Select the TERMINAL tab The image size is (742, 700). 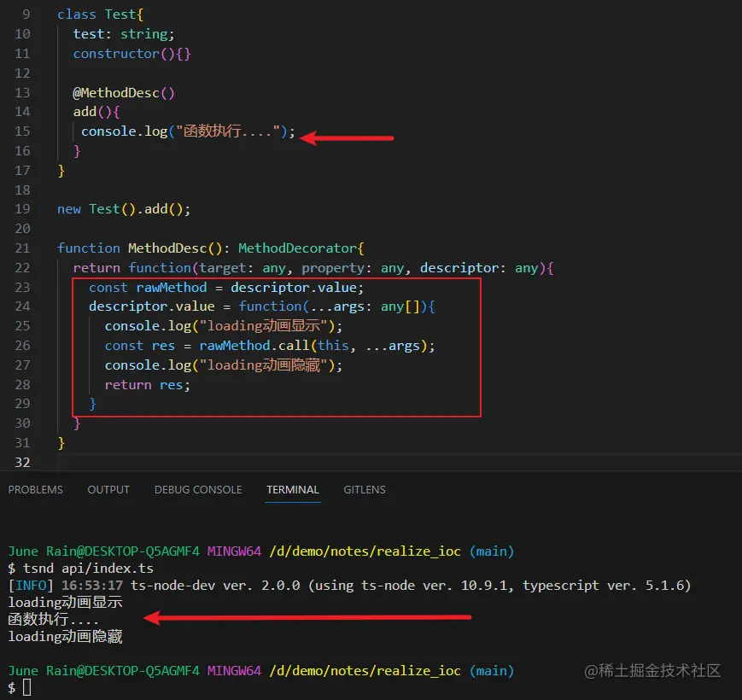[293, 489]
